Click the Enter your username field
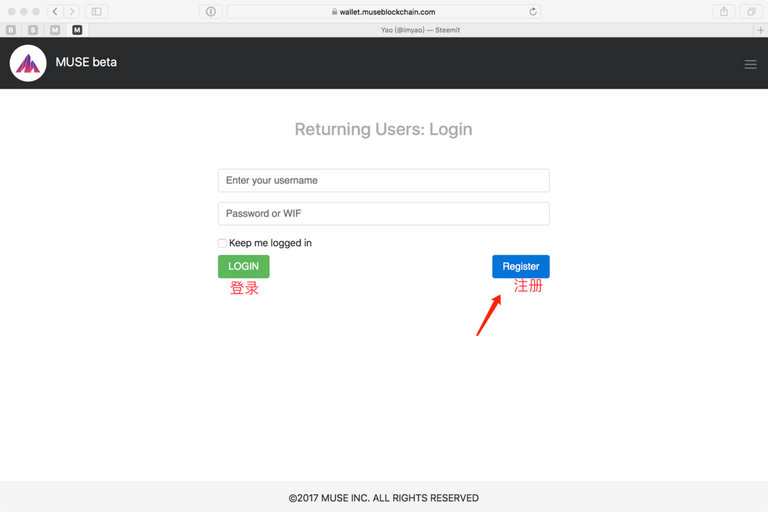 click(x=384, y=180)
